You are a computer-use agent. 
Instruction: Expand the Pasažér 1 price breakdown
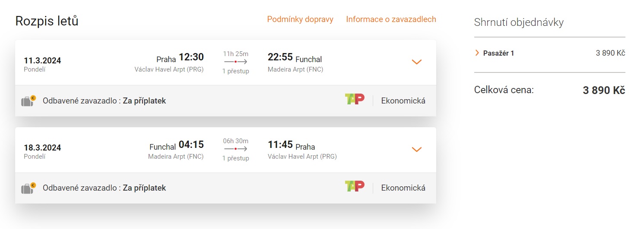click(477, 53)
